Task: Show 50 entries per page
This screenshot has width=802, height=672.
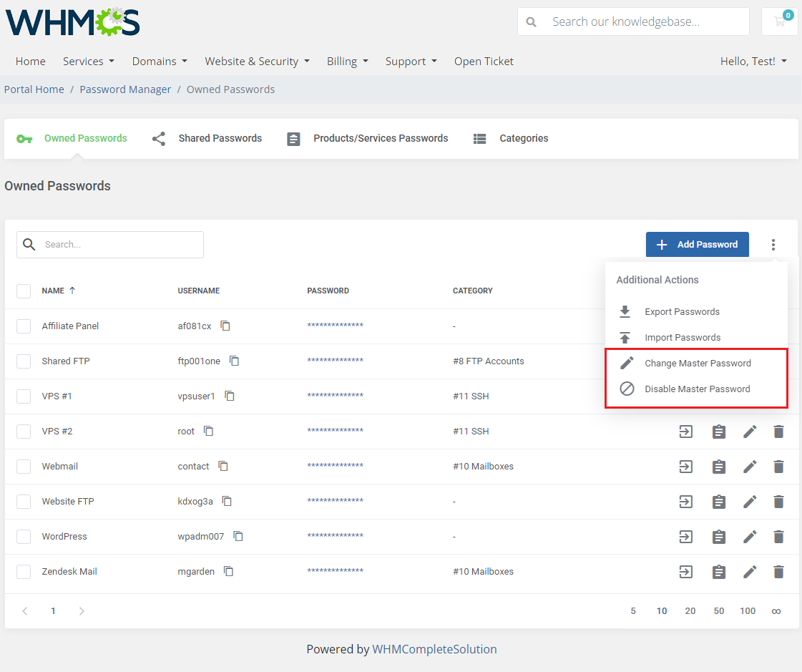Action: (718, 610)
